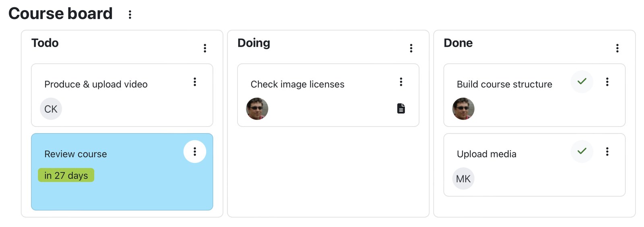Open the Done column options menu
Viewport: 644px width, 227px height.
point(617,48)
